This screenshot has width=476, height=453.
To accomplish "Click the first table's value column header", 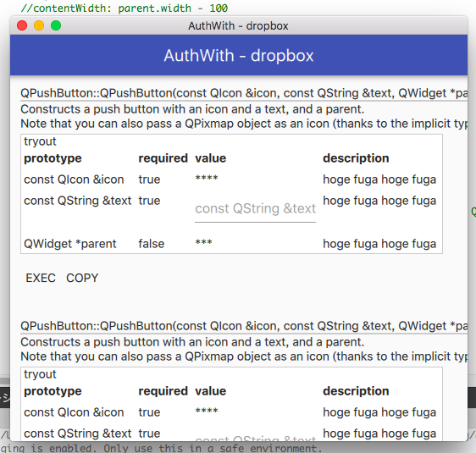I will [211, 158].
